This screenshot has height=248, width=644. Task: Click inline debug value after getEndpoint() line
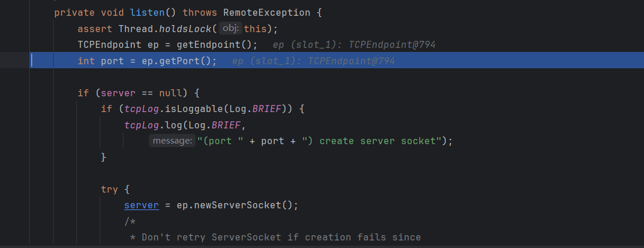click(354, 45)
